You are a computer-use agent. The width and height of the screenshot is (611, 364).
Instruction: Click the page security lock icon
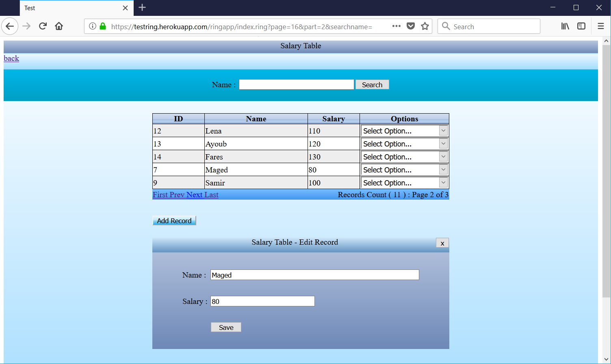coord(102,26)
